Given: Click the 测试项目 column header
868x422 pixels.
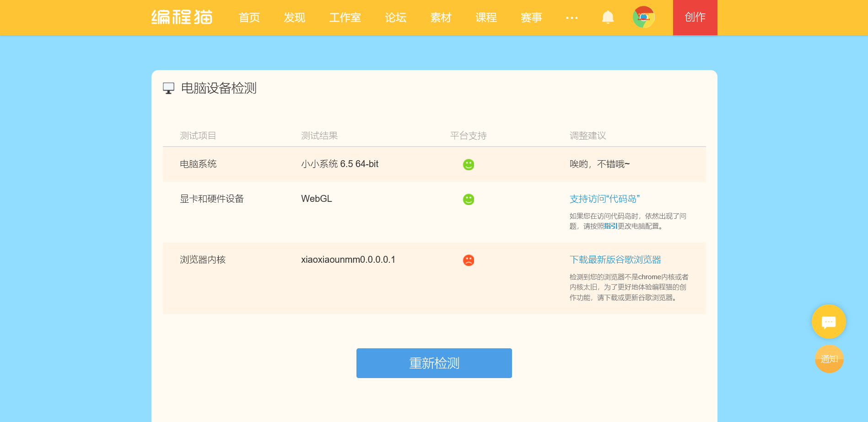Looking at the screenshot, I should tap(198, 135).
